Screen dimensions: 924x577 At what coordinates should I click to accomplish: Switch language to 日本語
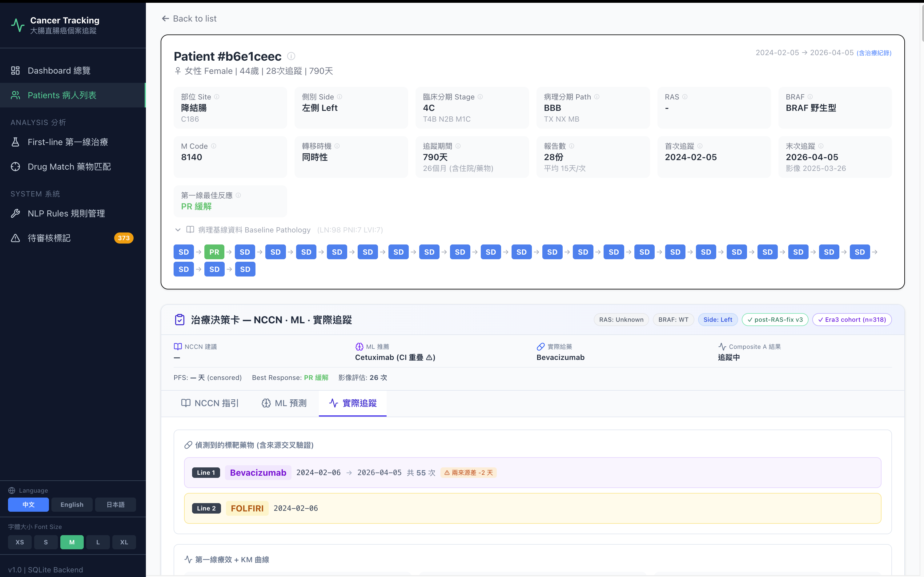[x=115, y=505]
